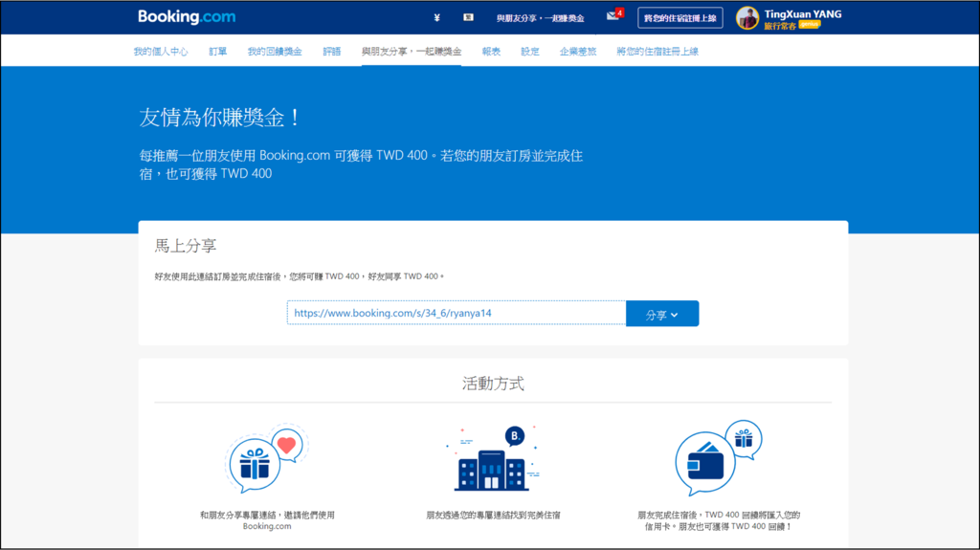Open the 訂單 tab
The width and height of the screenshot is (980, 550).
point(217,52)
